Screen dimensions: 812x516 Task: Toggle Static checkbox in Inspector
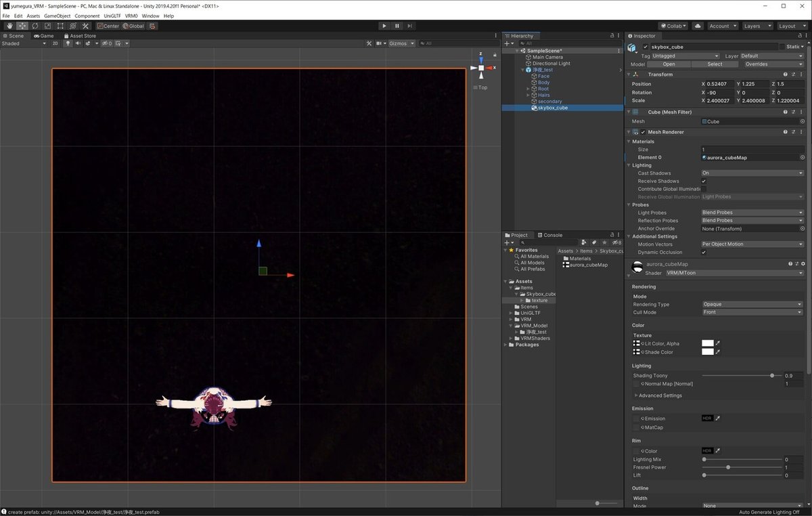tap(782, 47)
